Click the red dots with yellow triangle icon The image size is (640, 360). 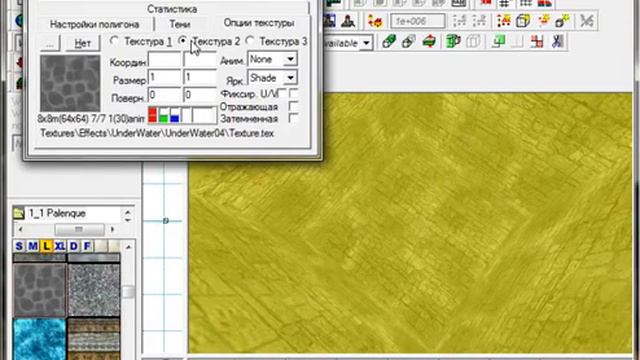pyautogui.click(x=504, y=21)
